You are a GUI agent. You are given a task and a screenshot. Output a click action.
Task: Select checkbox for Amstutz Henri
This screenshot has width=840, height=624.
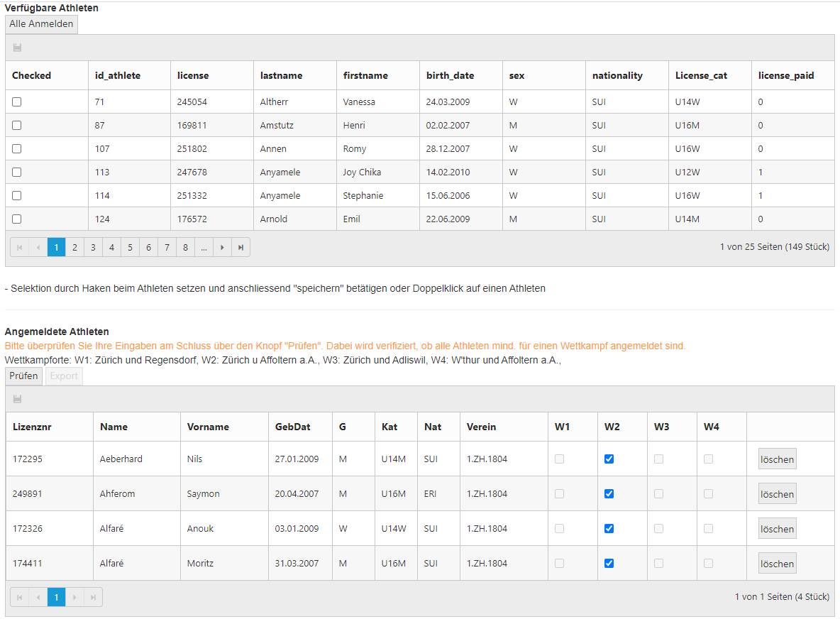(17, 125)
